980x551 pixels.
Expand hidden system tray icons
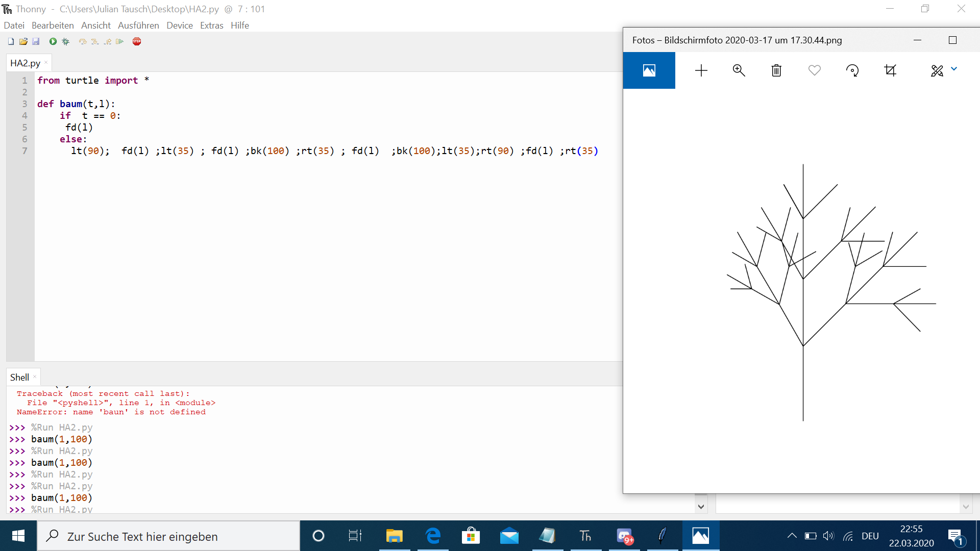(792, 536)
